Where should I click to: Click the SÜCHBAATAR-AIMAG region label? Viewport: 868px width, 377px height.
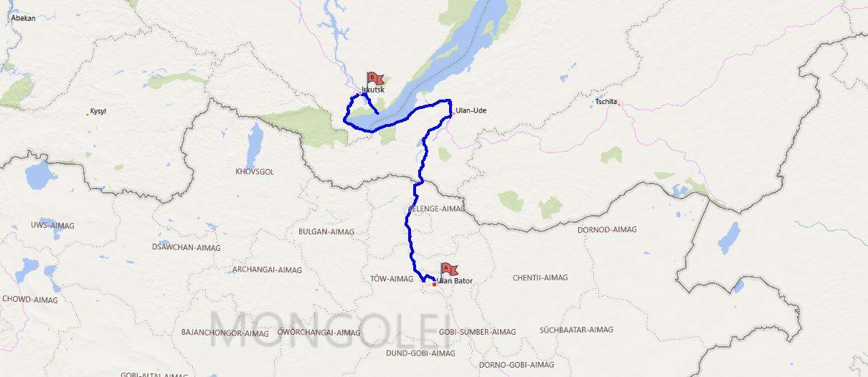(x=577, y=330)
